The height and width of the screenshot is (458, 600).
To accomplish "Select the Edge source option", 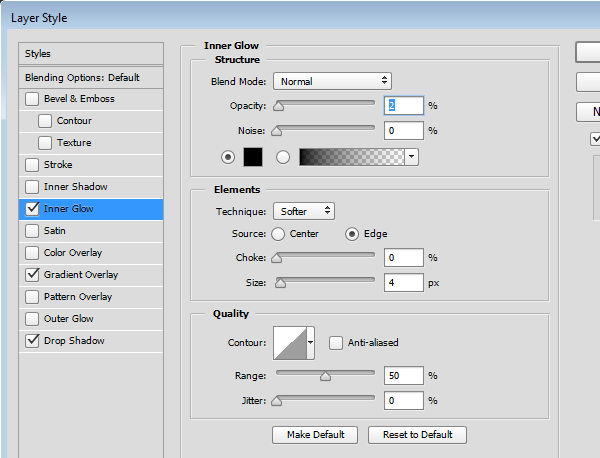I will [x=352, y=234].
